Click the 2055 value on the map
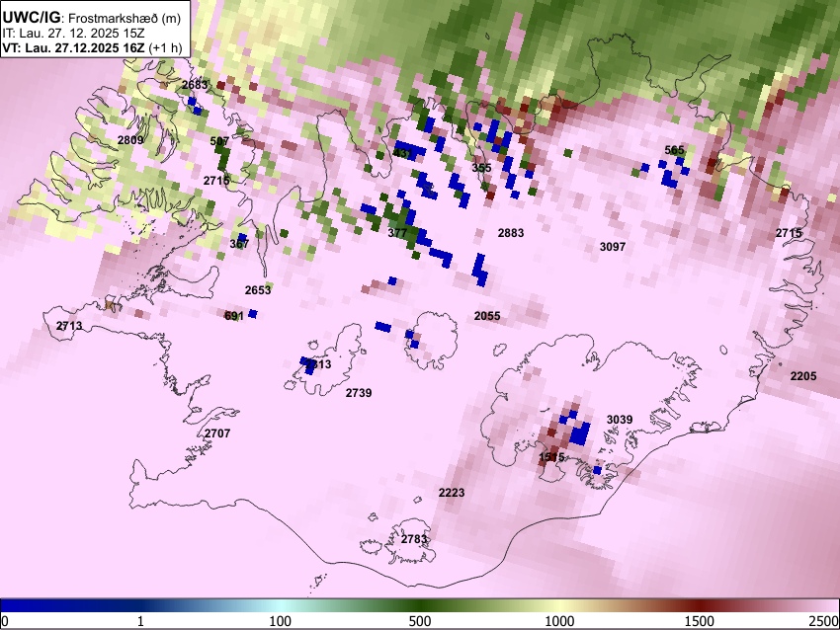Image resolution: width=840 pixels, height=630 pixels. [x=487, y=316]
